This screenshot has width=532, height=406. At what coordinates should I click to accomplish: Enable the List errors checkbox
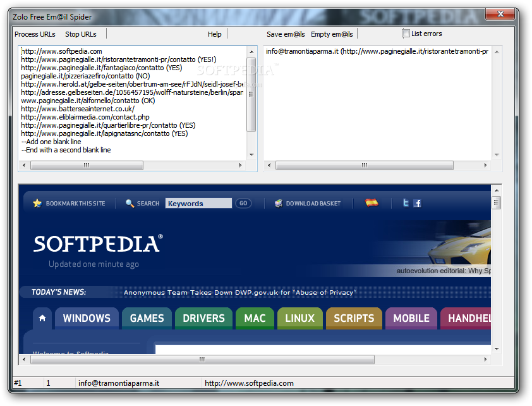pos(406,34)
